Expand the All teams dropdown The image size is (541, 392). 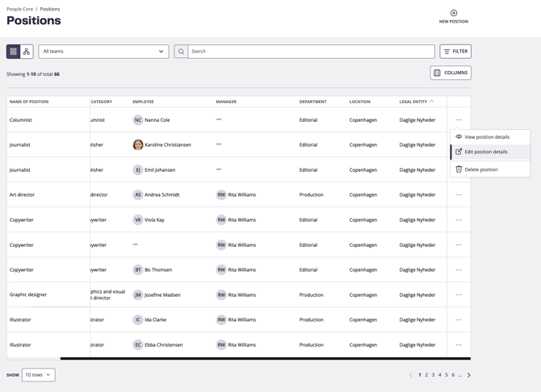(x=103, y=52)
